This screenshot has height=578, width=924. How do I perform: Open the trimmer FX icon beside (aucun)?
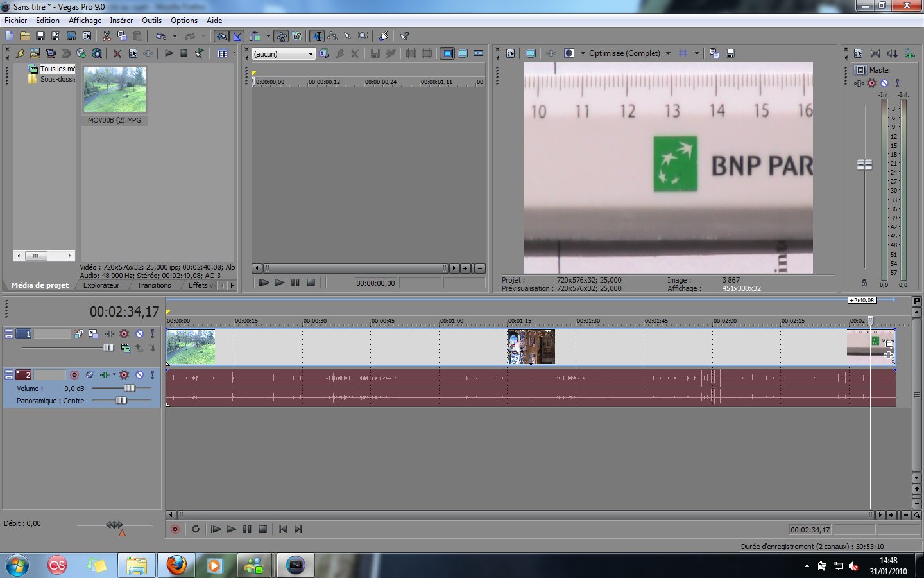323,53
